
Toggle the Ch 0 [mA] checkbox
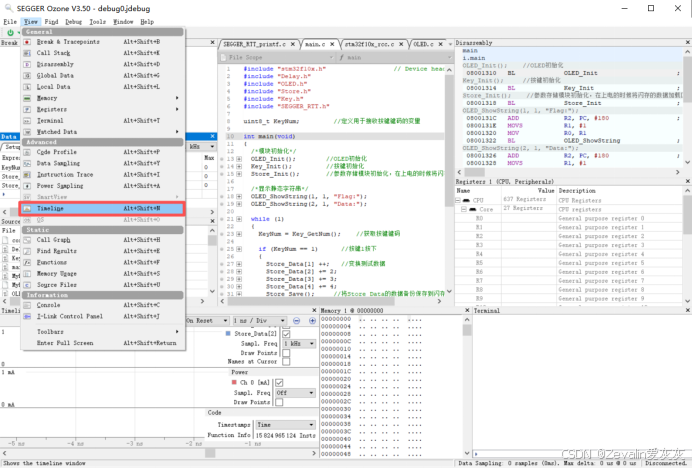pos(279,382)
